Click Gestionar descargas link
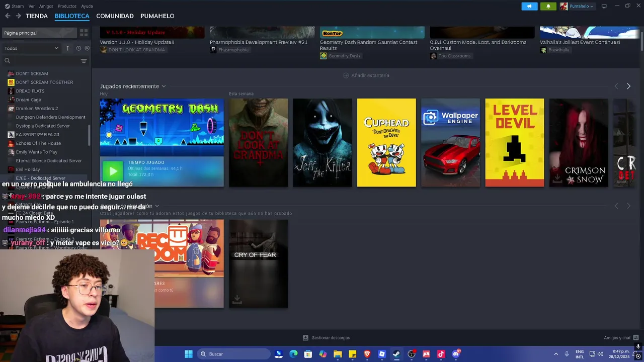Viewport: 644px width, 362px height. pos(331,338)
